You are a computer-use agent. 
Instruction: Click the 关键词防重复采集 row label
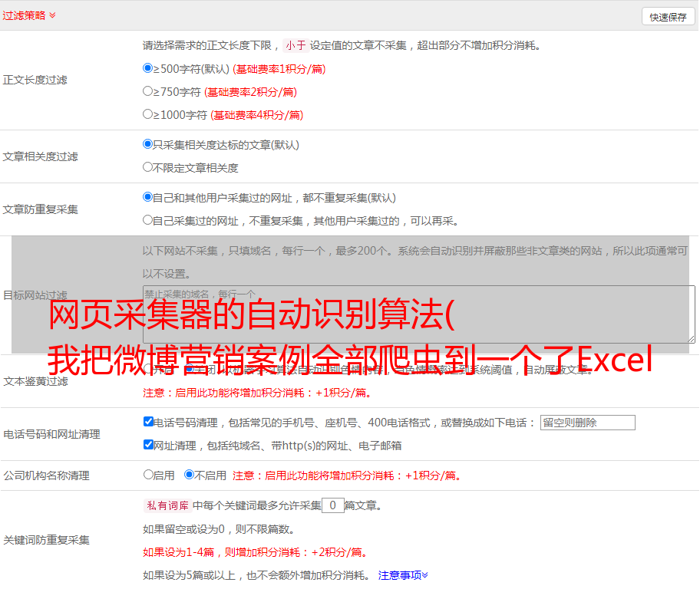tap(46, 540)
